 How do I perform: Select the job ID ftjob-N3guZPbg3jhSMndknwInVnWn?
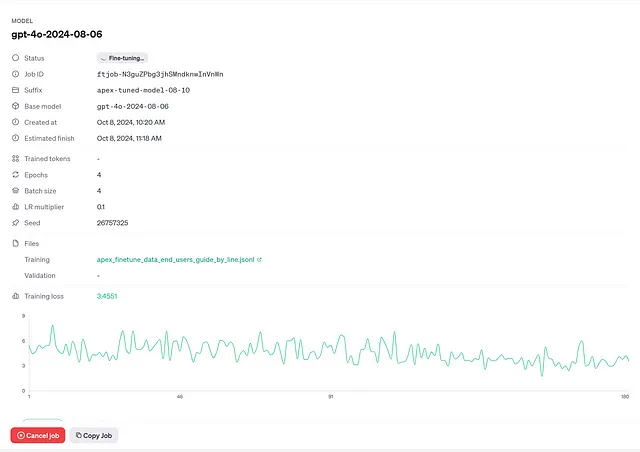(160, 74)
